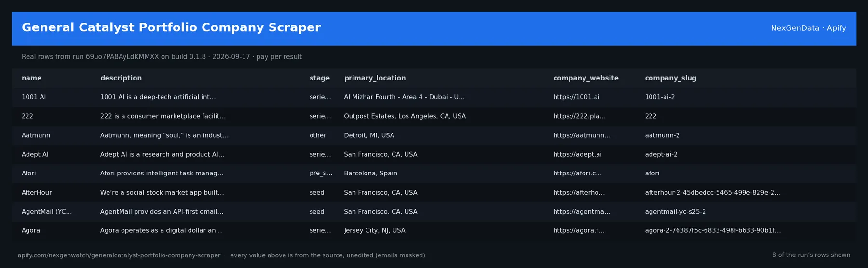Select the 'Afori' name cell

[x=29, y=174]
